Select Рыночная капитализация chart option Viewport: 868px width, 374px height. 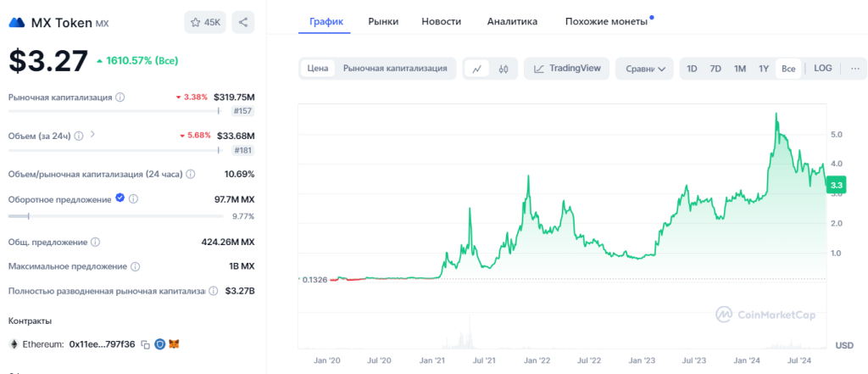pos(395,69)
